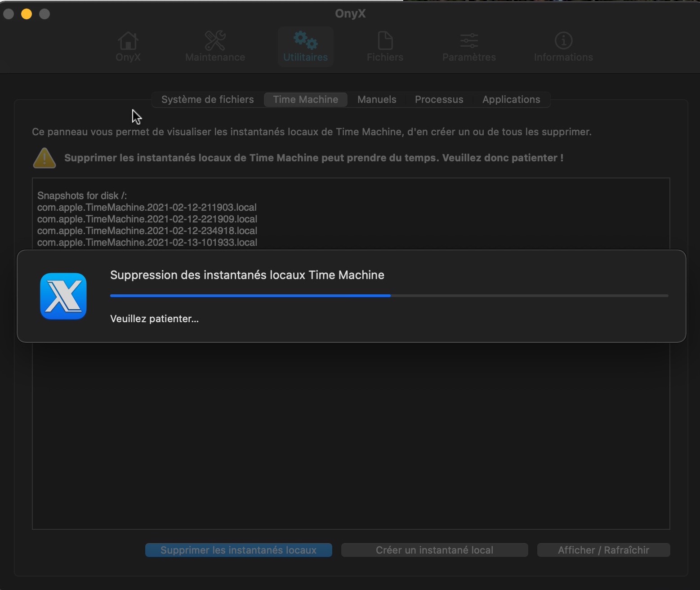
Task: Click the snapshot deletion progress bar
Action: (x=389, y=296)
